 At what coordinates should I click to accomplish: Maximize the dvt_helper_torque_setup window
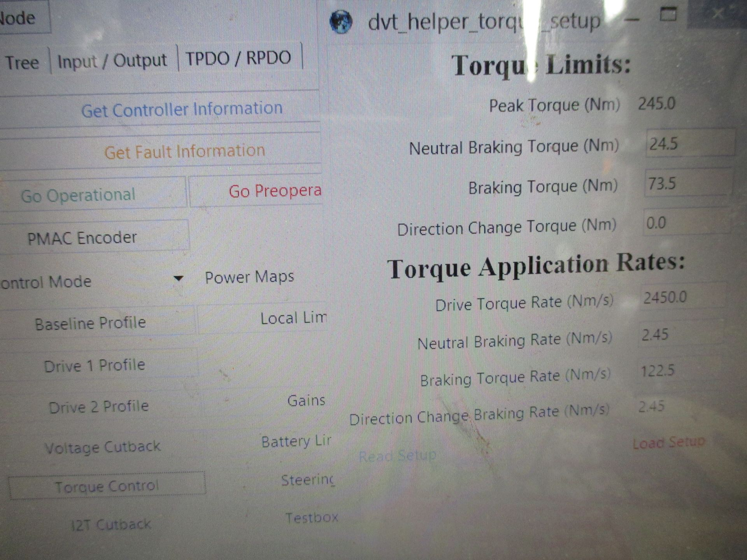668,14
